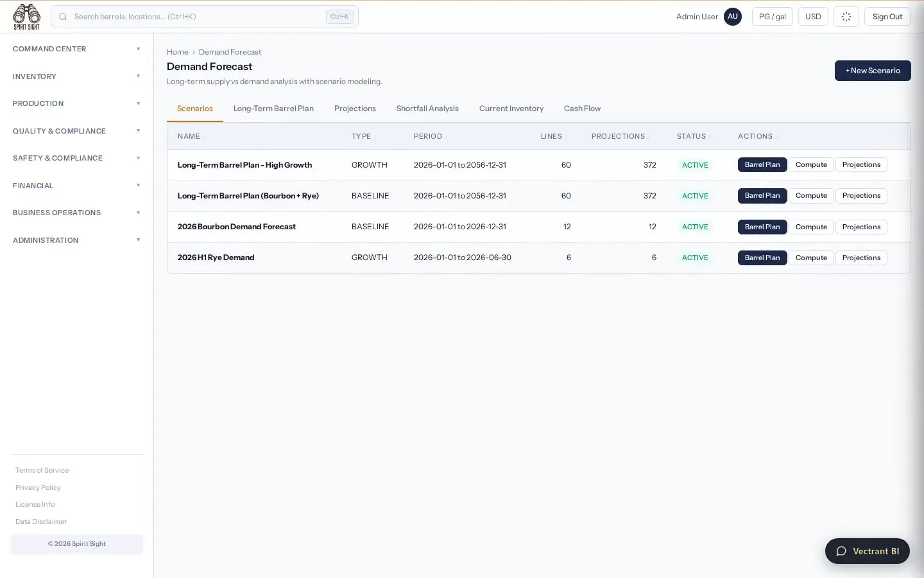Click 'Admin User' name label

697,17
